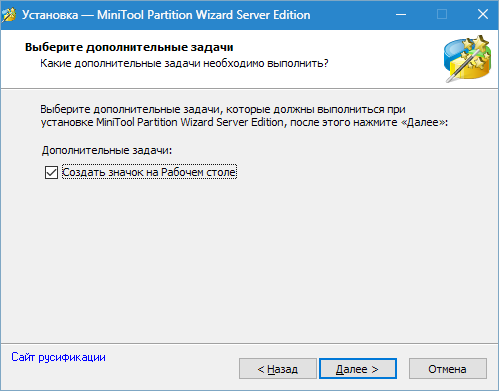This screenshot has width=499, height=391.
Task: Click the greyed-out maximize button
Action: tap(442, 15)
